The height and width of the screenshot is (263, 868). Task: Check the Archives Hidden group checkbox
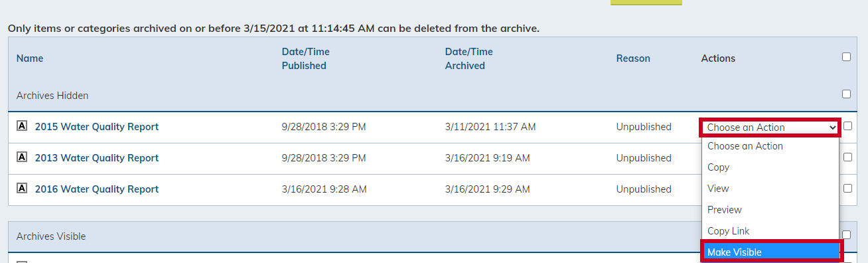click(x=846, y=94)
